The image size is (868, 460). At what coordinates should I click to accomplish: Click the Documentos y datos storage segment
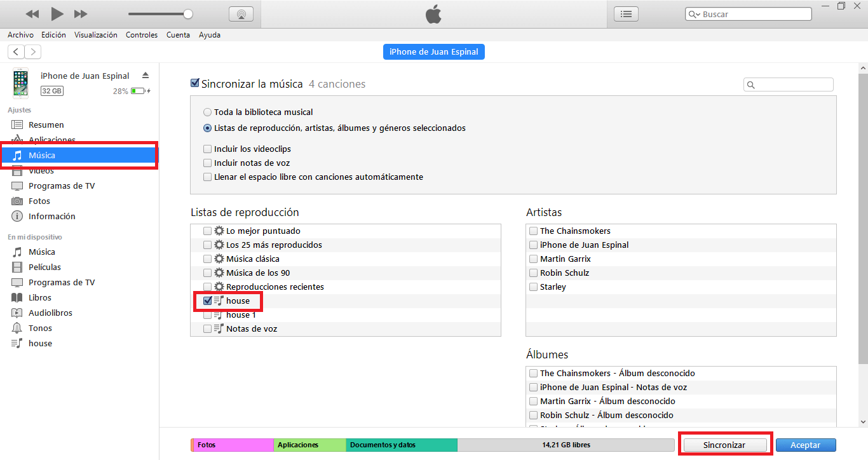(402, 445)
